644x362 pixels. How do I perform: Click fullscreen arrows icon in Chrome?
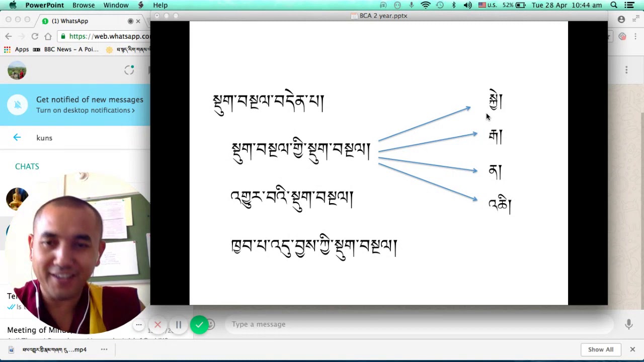point(635,19)
